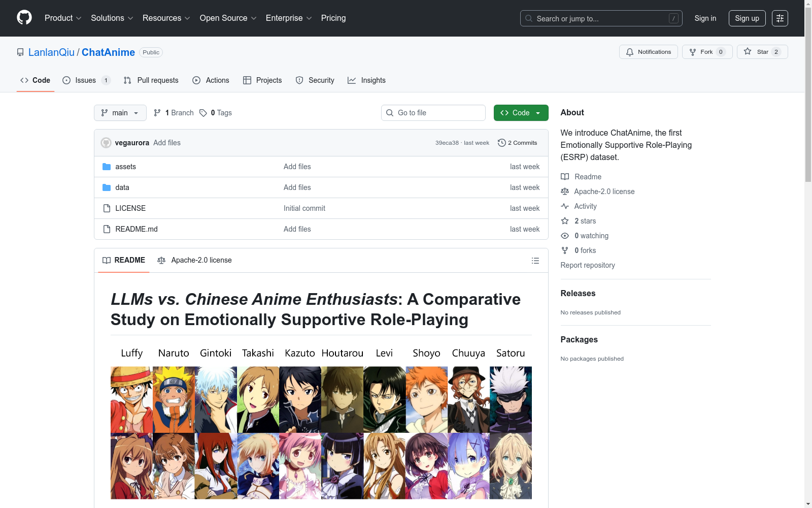Fork the repository

pyautogui.click(x=707, y=52)
